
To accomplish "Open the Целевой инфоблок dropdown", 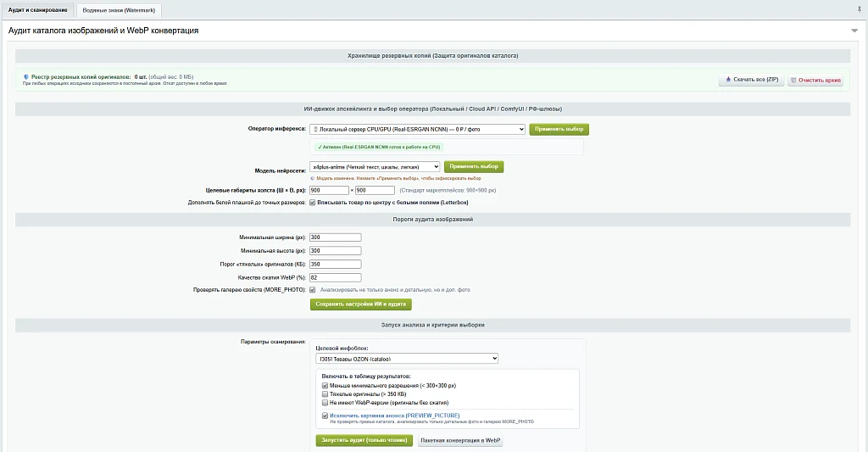I will pos(407,359).
